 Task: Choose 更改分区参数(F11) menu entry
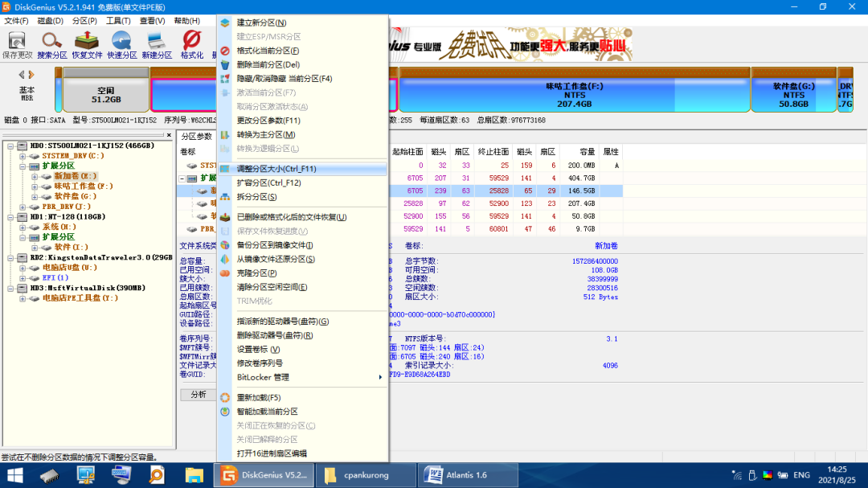(x=303, y=121)
